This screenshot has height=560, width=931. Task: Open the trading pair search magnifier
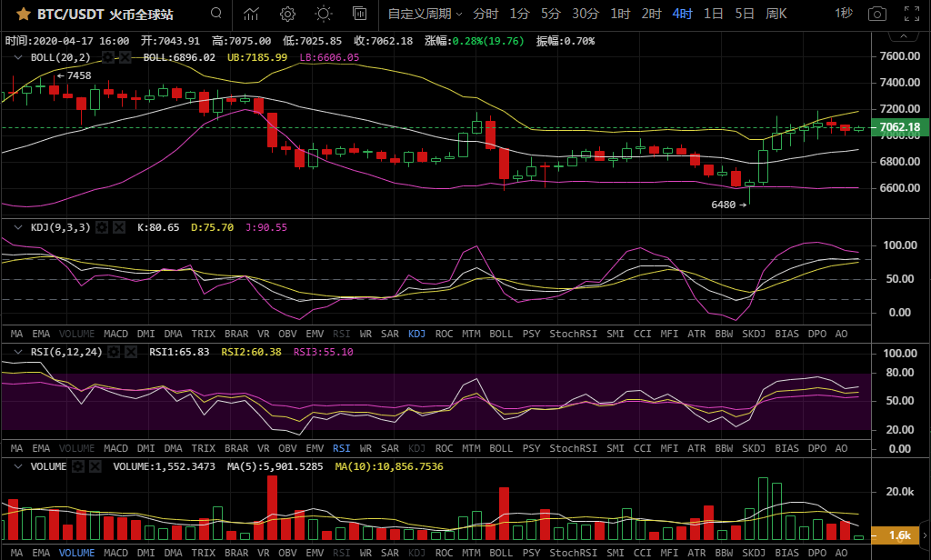click(216, 13)
